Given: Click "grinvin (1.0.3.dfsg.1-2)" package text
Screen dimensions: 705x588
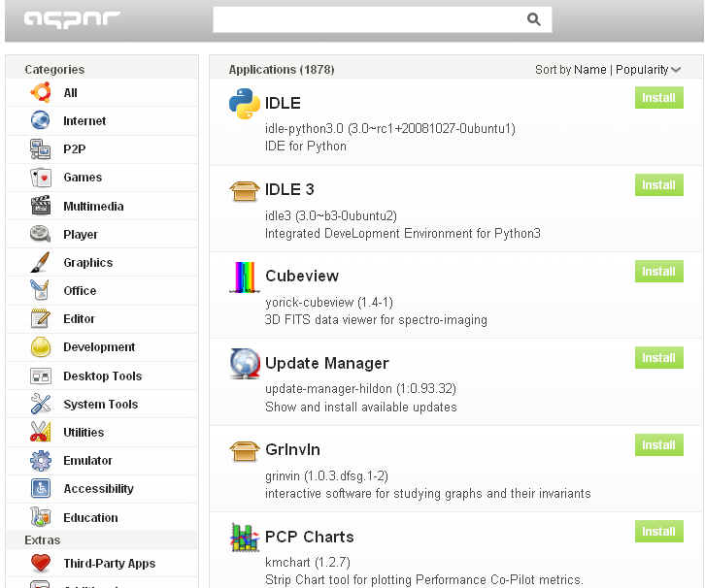Looking at the screenshot, I should pyautogui.click(x=326, y=475).
